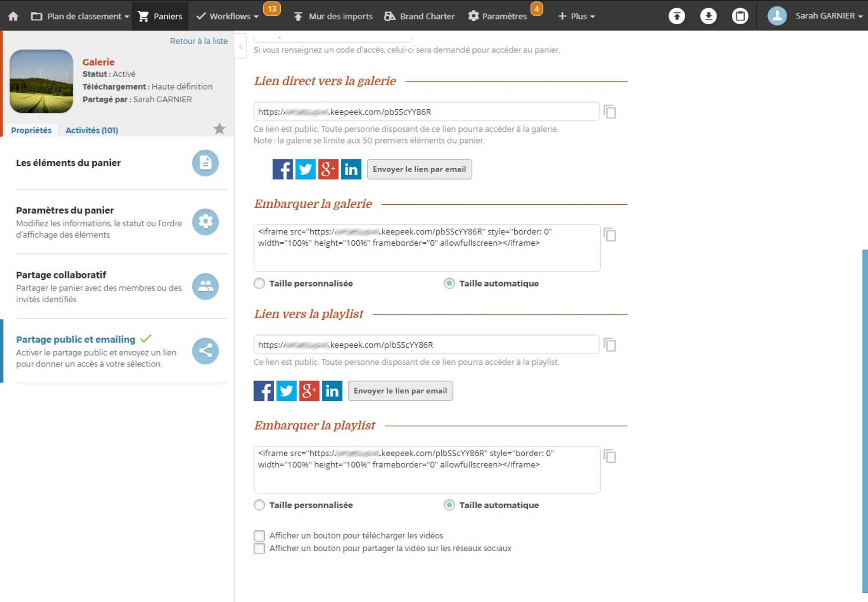This screenshot has height=602, width=868.
Task: Click the upload icon in top bar
Action: point(677,16)
